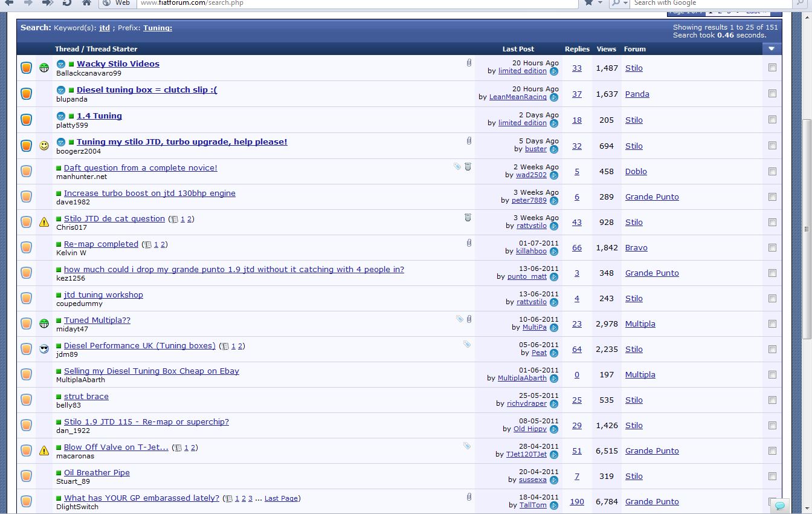Check the box for strut brace thread
The height and width of the screenshot is (514, 812).
(772, 400)
